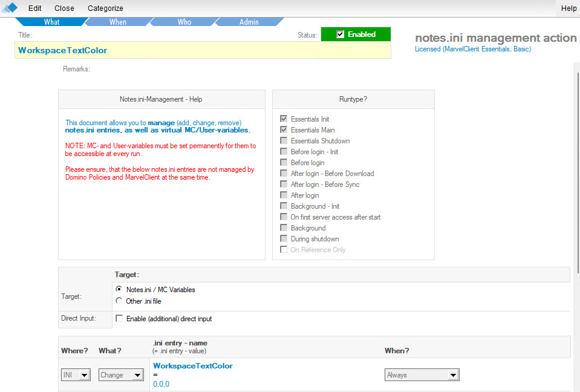
Task: Click the 0,0,0 ini entry value
Action: pos(161,384)
